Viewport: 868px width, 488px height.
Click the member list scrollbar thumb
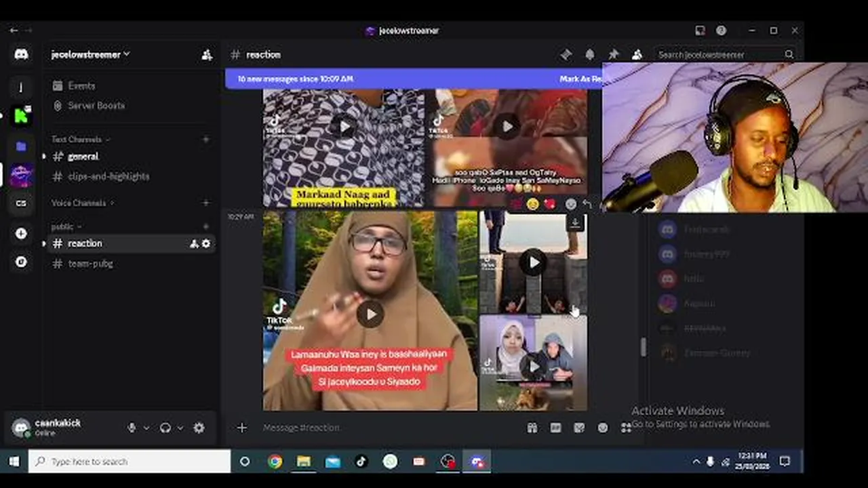pos(643,347)
